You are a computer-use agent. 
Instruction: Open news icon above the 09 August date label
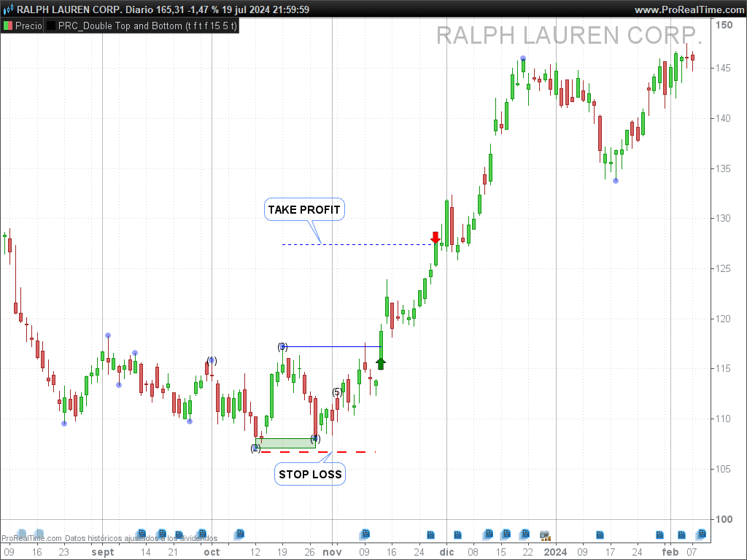(21, 533)
